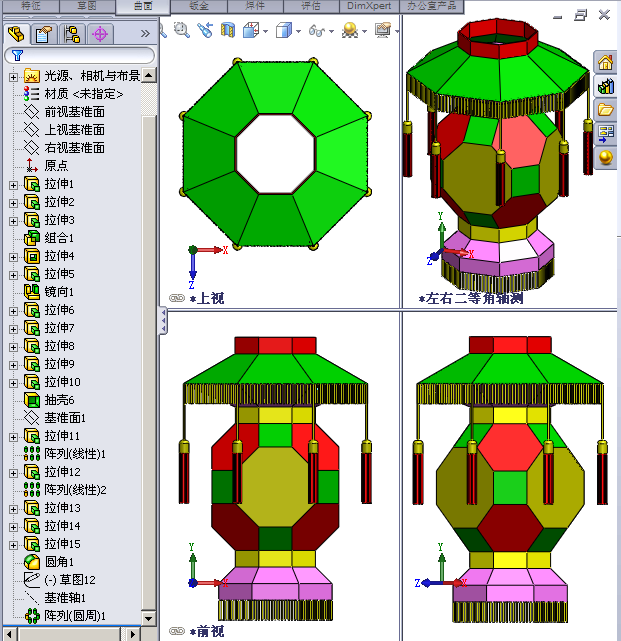Image resolution: width=621 pixels, height=641 pixels.
Task: Click the feature tree scroll up arrow
Action: coord(148,75)
